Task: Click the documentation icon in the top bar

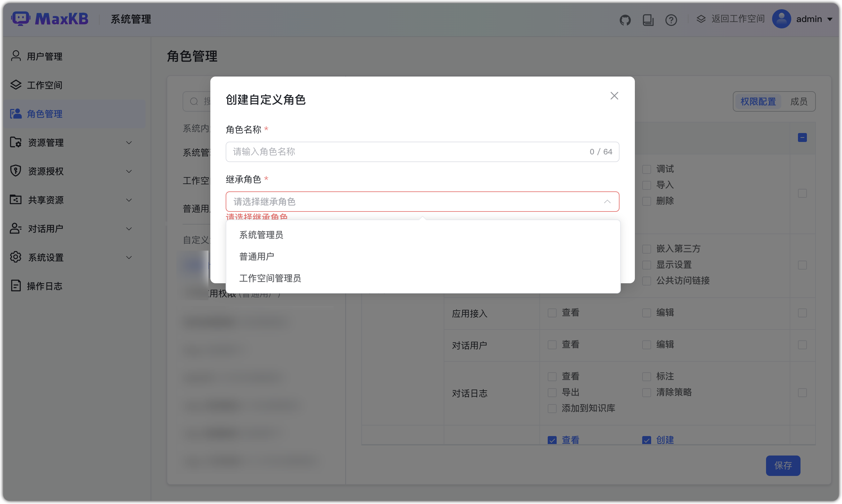Action: point(648,20)
